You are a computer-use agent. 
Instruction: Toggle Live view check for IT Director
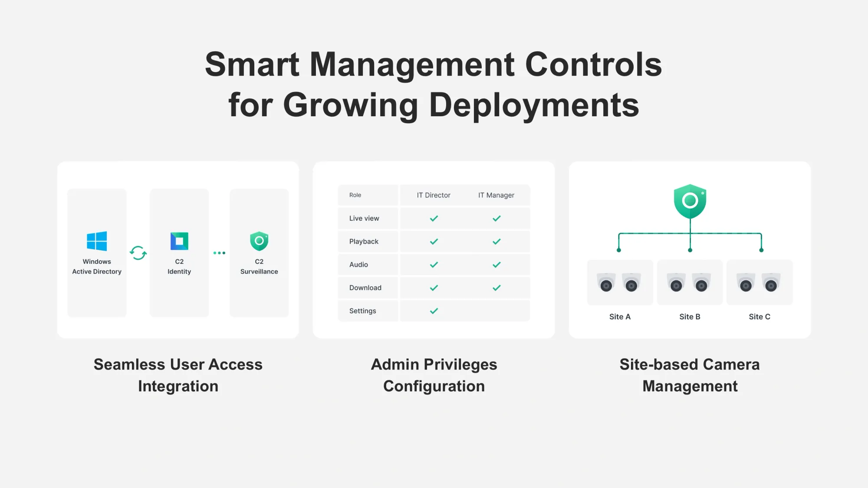pyautogui.click(x=434, y=218)
